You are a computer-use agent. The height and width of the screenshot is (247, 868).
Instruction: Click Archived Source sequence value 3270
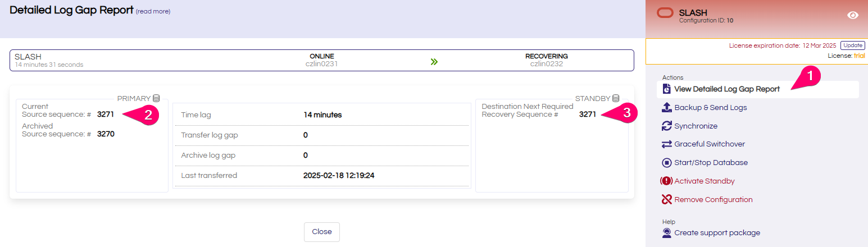pos(106,134)
